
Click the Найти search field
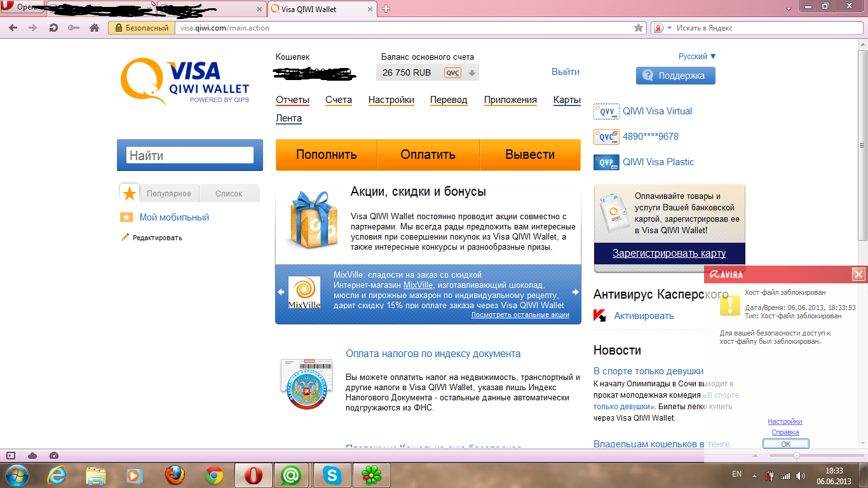190,155
